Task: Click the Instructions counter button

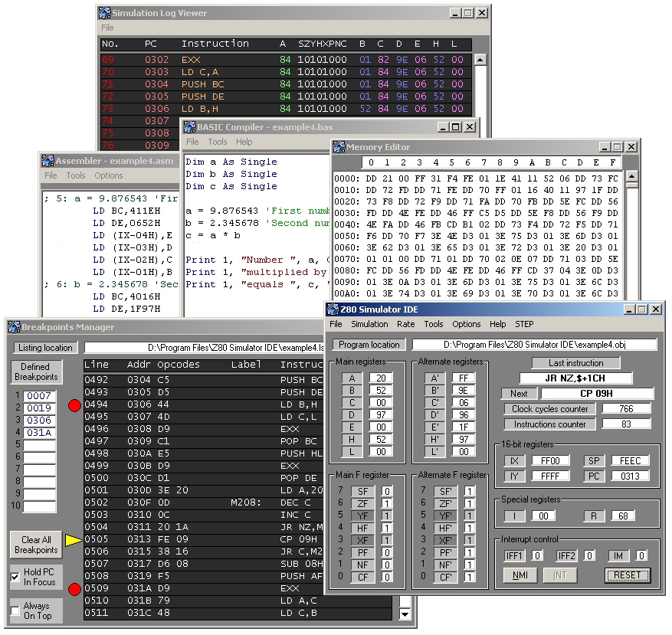Action: point(549,424)
